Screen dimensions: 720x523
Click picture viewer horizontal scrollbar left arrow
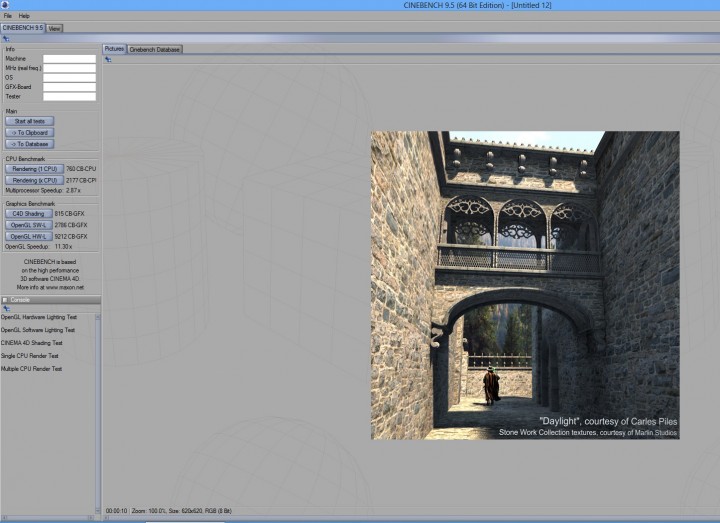click(x=106, y=518)
